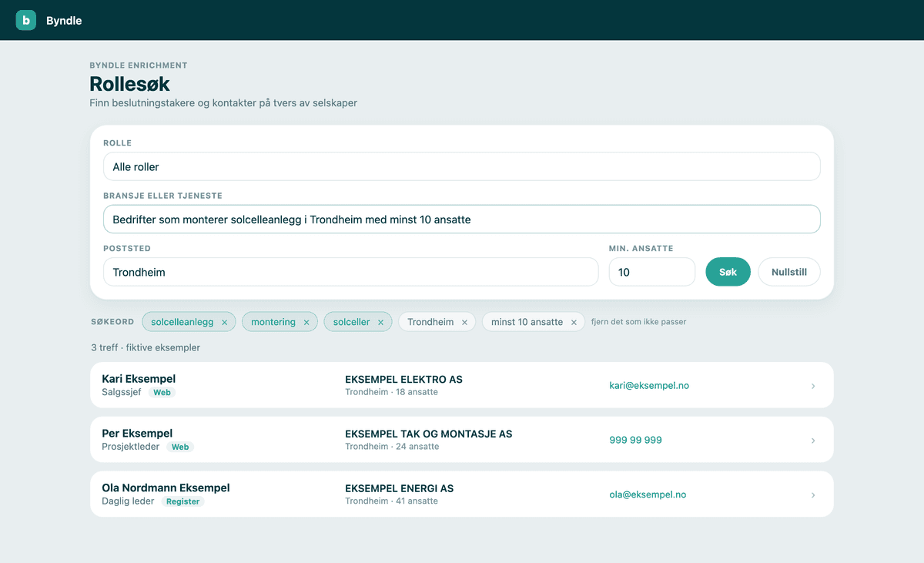Email kari@eksempel.no
Viewport: 924px width, 563px height.
click(649, 385)
